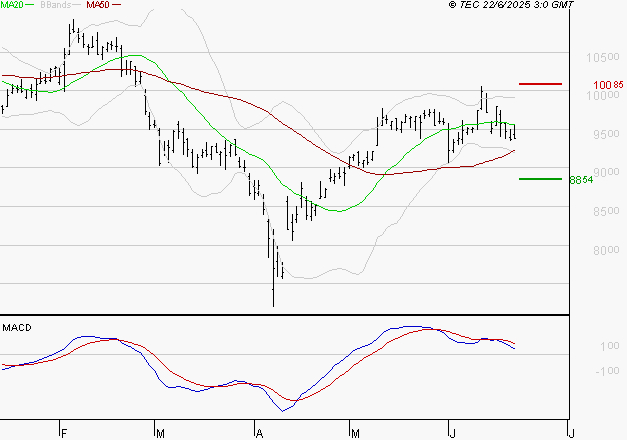Viewport: 627px width, 440px height.
Task: Click the red resistance level line
Action: point(540,84)
